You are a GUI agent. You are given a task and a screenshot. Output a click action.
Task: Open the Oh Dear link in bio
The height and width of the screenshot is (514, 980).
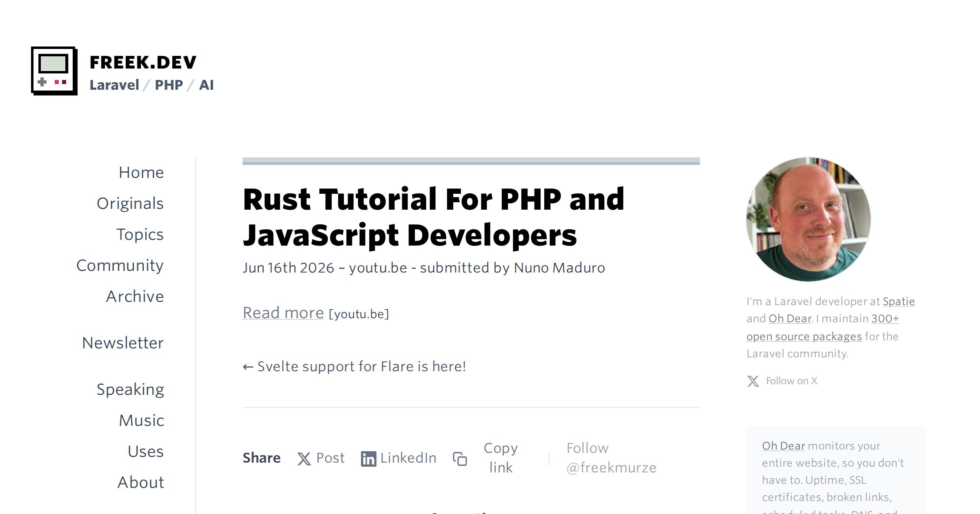point(790,319)
